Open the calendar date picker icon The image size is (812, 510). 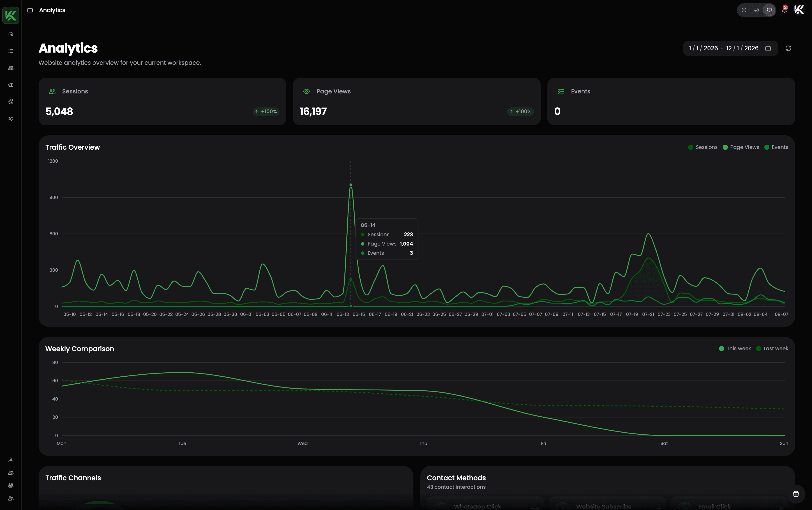pos(768,48)
